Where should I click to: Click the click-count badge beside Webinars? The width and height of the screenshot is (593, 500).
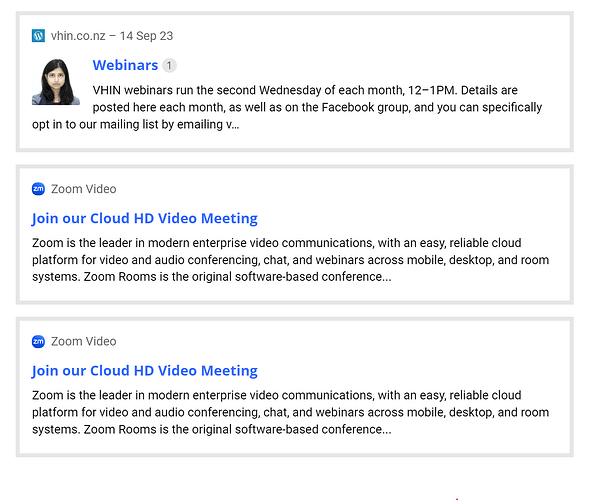pos(169,65)
